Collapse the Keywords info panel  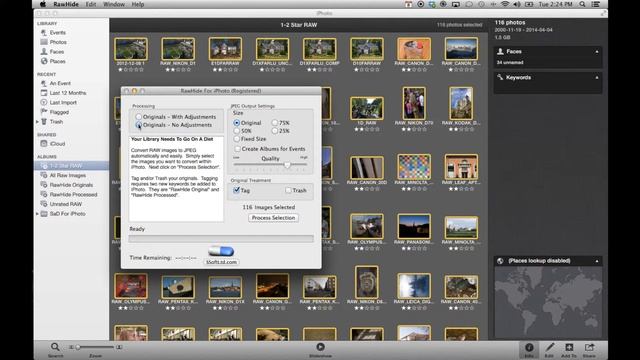(597, 78)
